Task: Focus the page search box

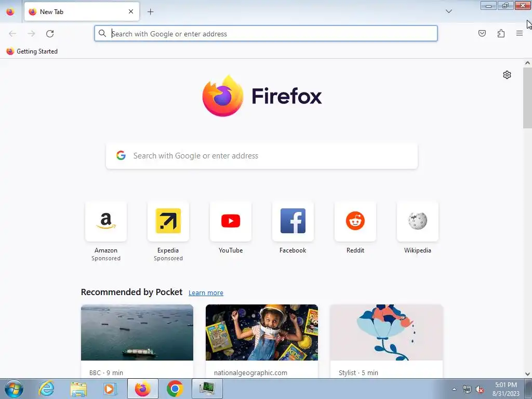Action: point(262,156)
